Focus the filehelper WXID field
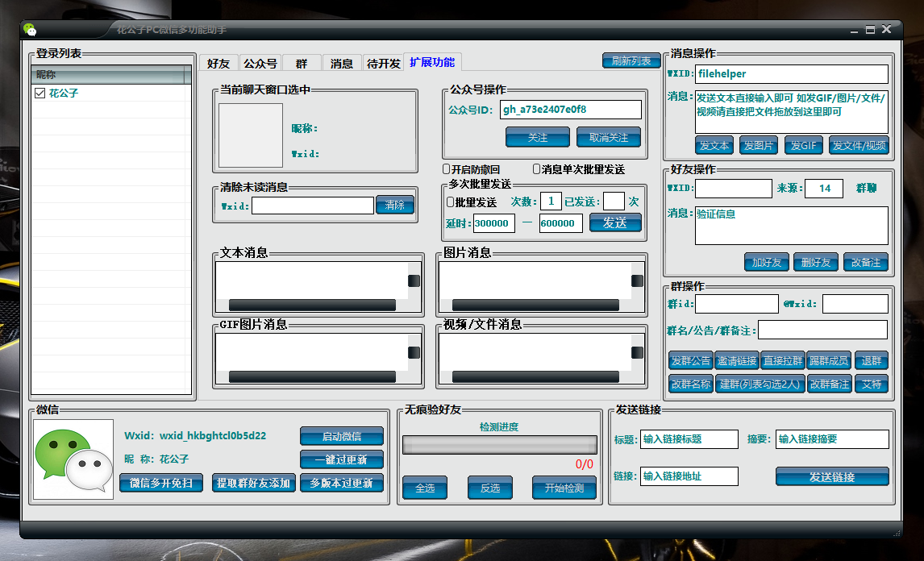Image resolution: width=924 pixels, height=561 pixels. click(x=792, y=74)
